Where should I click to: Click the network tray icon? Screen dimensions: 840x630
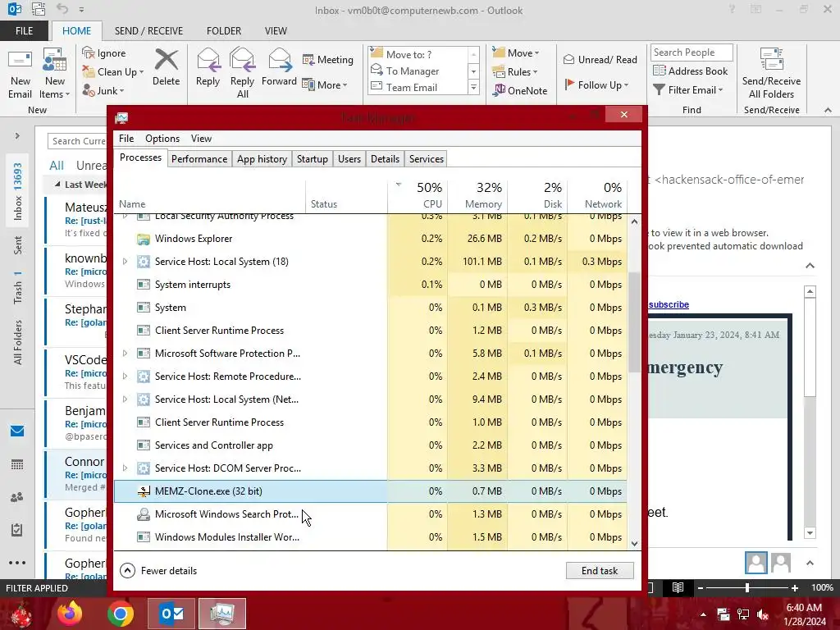[743, 614]
